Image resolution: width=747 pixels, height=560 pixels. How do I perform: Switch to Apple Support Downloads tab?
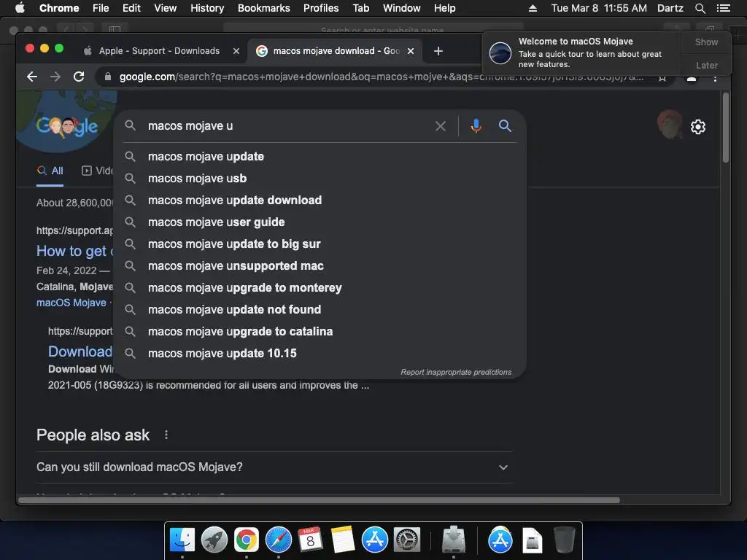click(158, 51)
